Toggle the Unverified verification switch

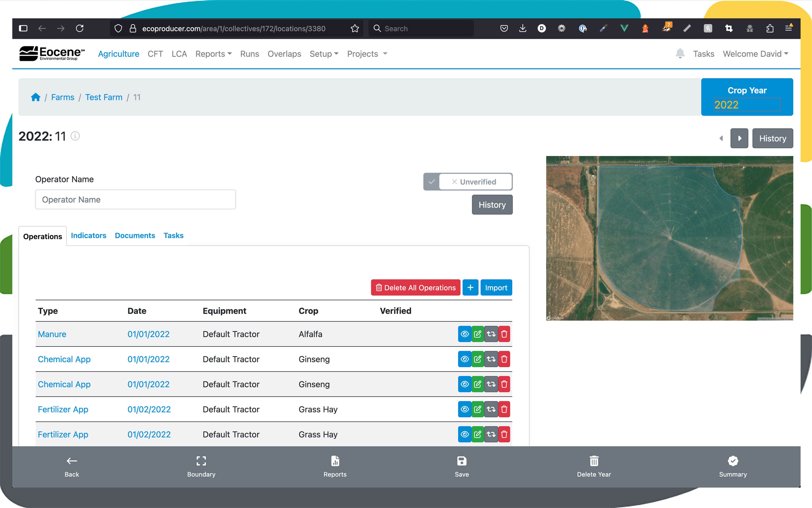pyautogui.click(x=467, y=182)
